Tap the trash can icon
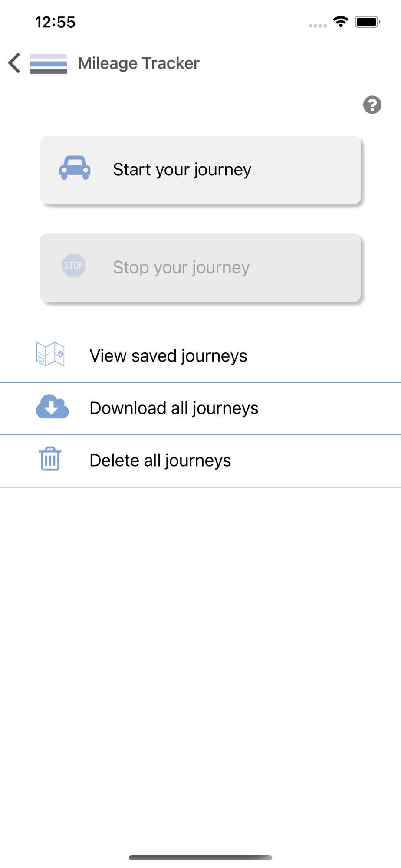 (x=50, y=459)
